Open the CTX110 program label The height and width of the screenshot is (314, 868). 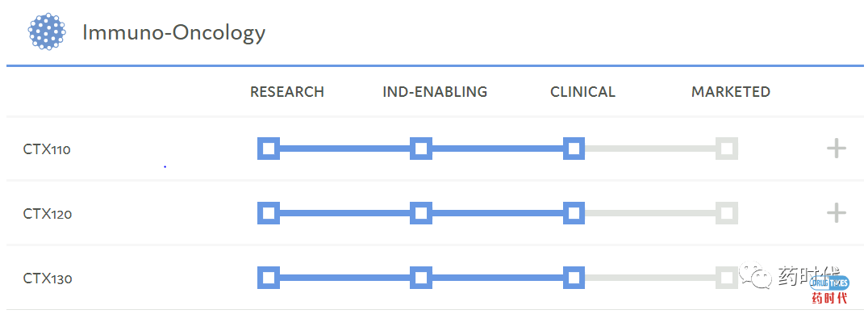coord(47,149)
